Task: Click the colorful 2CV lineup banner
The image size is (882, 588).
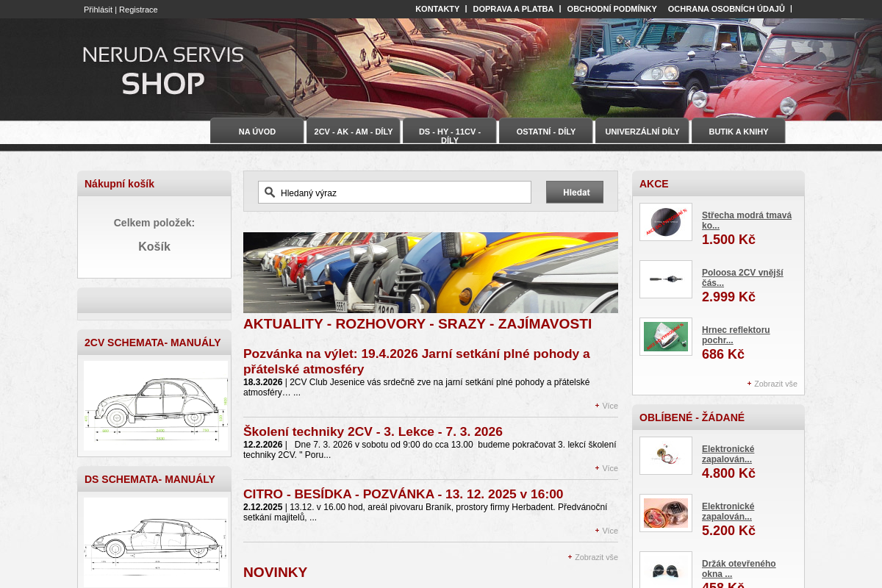Action: click(431, 273)
